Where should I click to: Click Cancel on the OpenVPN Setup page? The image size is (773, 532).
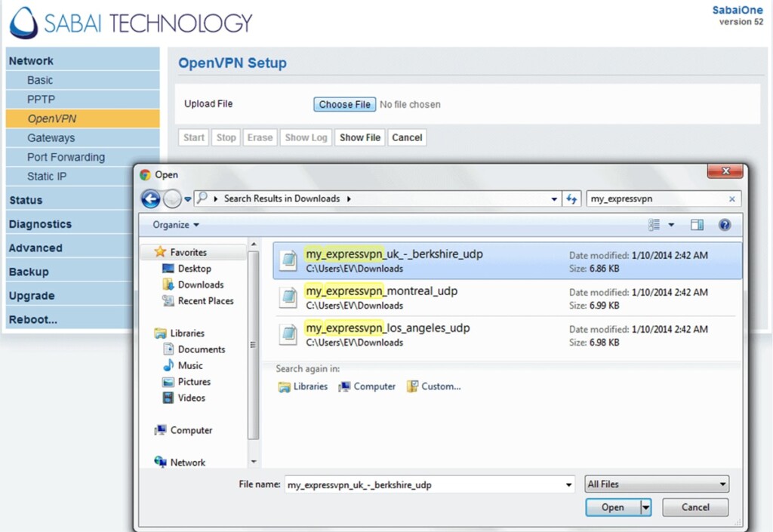pyautogui.click(x=407, y=137)
